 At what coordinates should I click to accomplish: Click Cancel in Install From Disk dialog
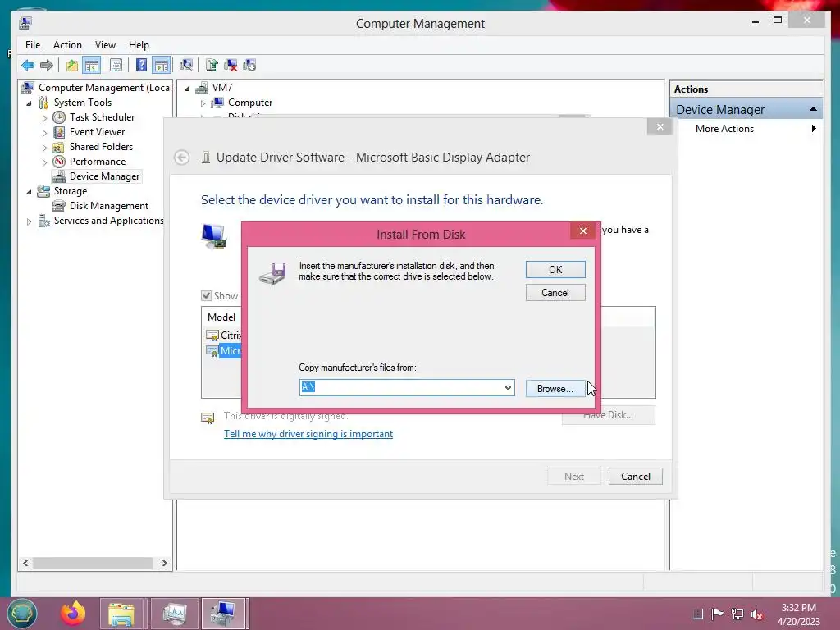555,293
